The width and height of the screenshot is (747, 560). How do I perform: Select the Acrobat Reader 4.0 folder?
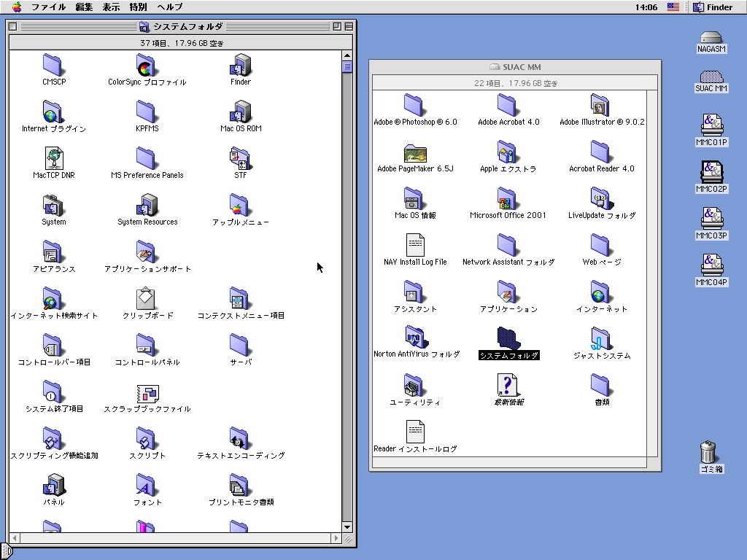tap(601, 152)
